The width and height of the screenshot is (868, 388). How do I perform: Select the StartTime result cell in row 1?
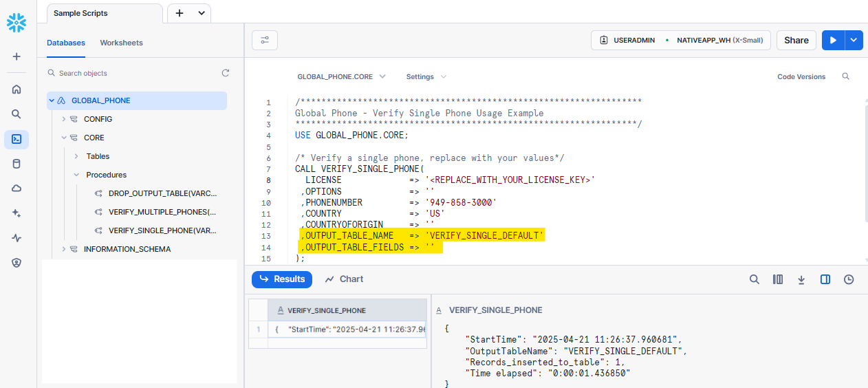347,330
